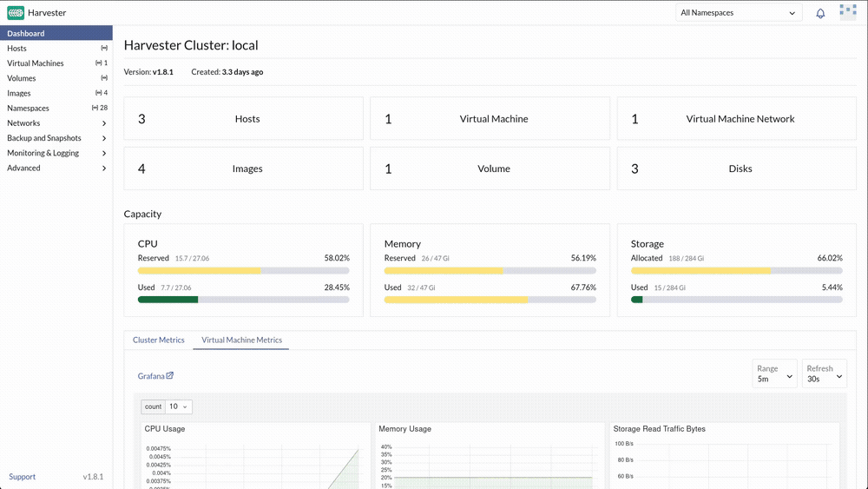Open the Refresh 30s dropdown
This screenshot has height=489, width=868.
point(825,373)
